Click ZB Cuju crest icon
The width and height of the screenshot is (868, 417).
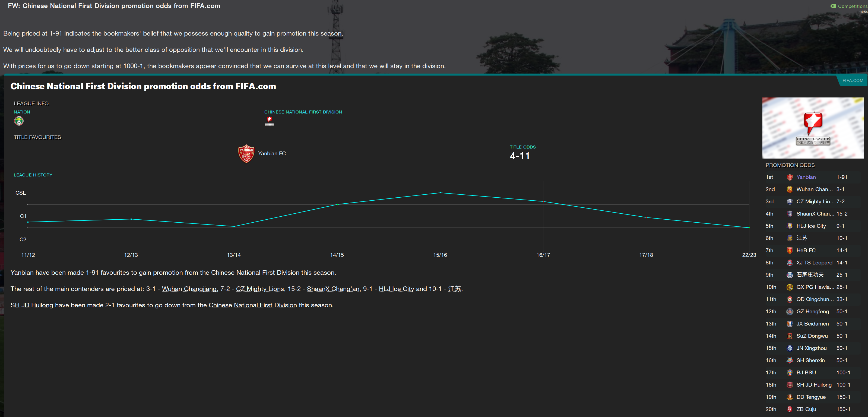pyautogui.click(x=790, y=409)
